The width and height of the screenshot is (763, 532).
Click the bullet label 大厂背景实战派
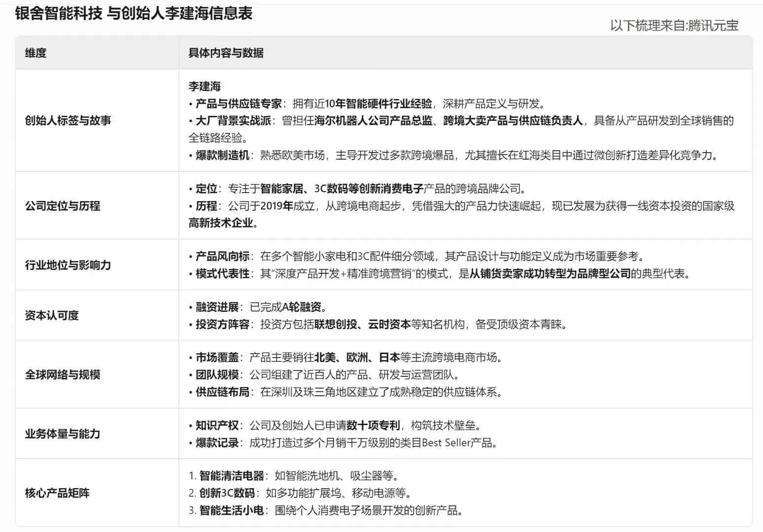pyautogui.click(x=233, y=121)
